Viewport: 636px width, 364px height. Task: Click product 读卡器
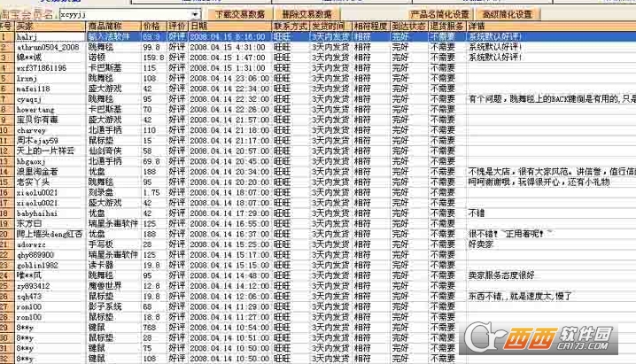pos(101,265)
